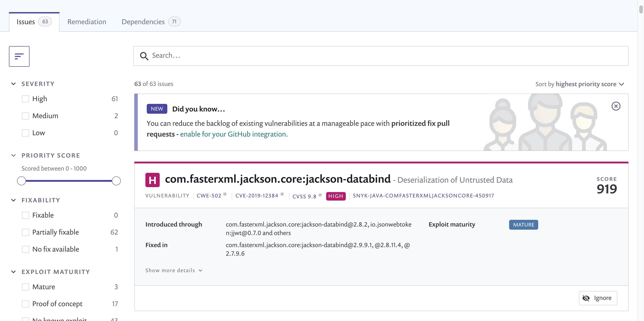Screen dimensions: 644x321
Task: Click the NEW badge in the banner
Action: tap(157, 109)
